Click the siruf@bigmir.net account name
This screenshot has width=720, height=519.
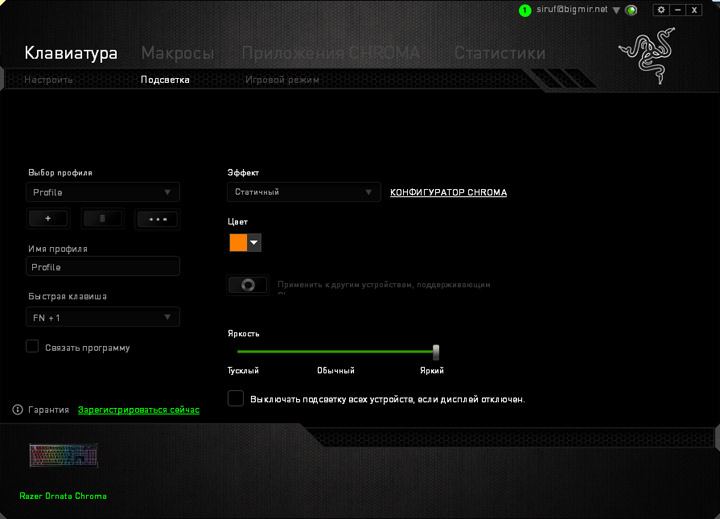click(x=572, y=9)
